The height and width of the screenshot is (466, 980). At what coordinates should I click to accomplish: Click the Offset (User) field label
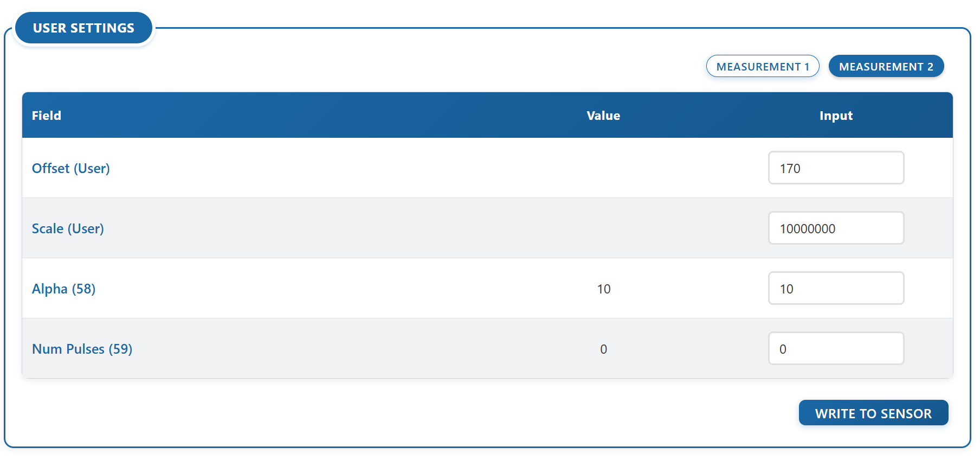point(71,169)
